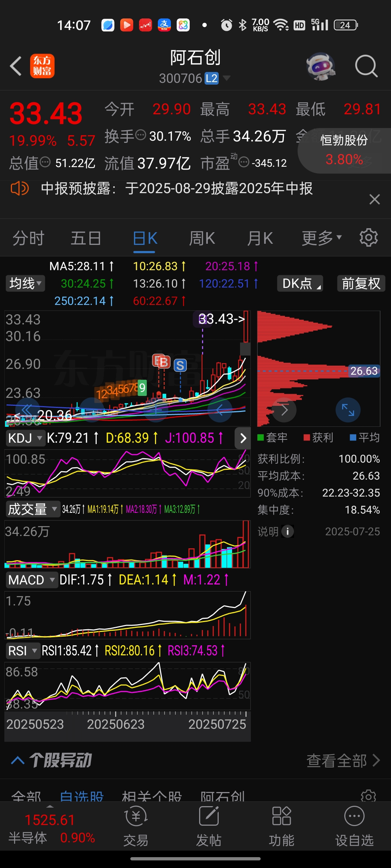Tap the 26.63 average cost marker

tap(364, 371)
